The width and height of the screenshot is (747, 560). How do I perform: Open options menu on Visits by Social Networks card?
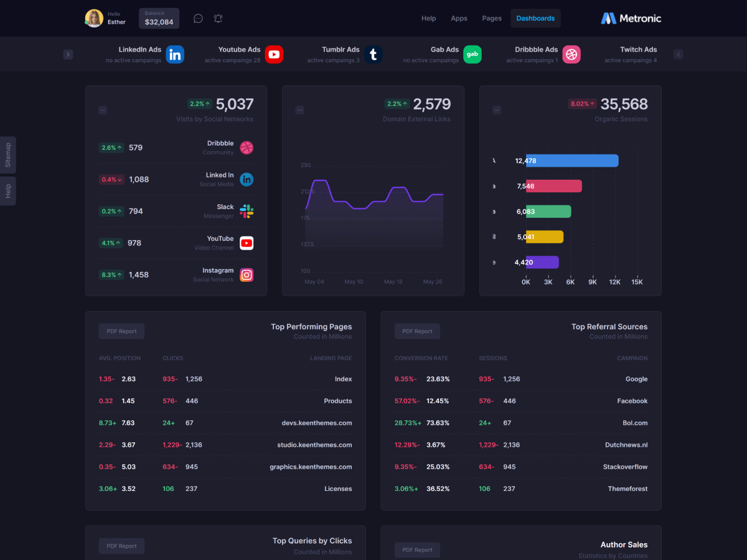103,110
